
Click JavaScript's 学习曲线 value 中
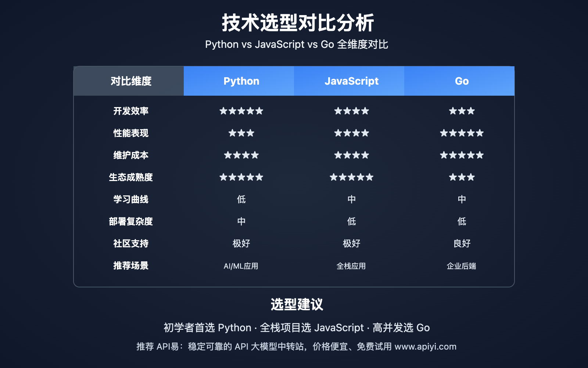coord(352,199)
